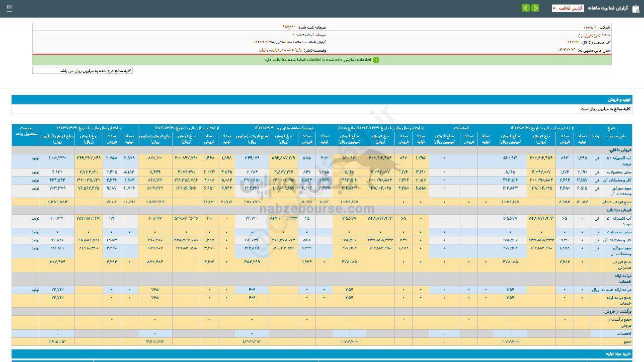Click the اصلاحات column group header
The height and width of the screenshot is (362, 644).
click(460, 128)
